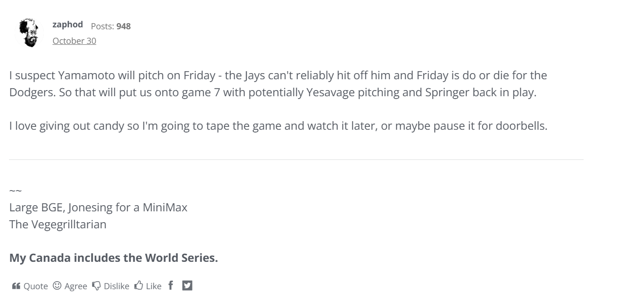This screenshot has width=644, height=292.
Task: Click the paragraph about Yamamoto pitching Friday
Action: click(278, 83)
